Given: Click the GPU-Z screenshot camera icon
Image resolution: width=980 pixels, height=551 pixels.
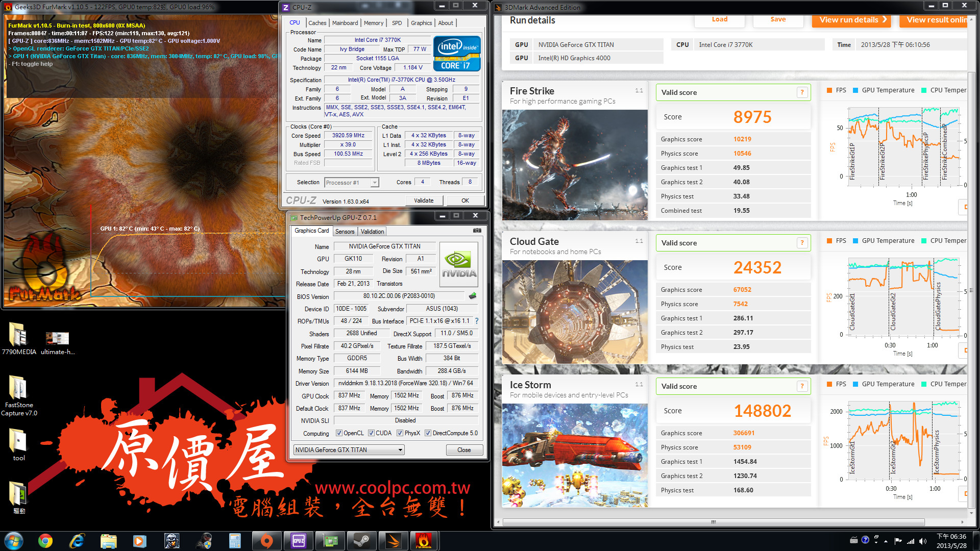Looking at the screenshot, I should tap(477, 231).
